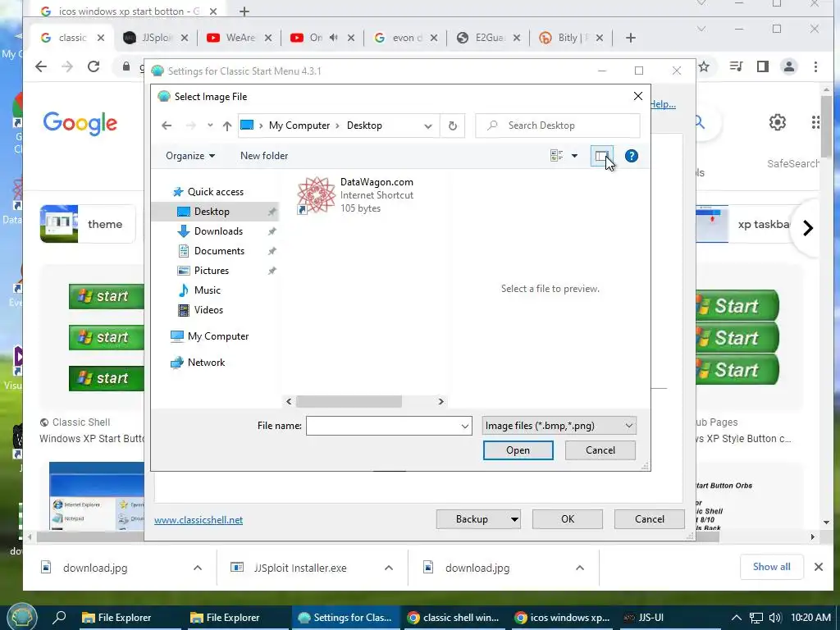The height and width of the screenshot is (630, 840).
Task: Open the Image files type filter dropdown
Action: (559, 426)
